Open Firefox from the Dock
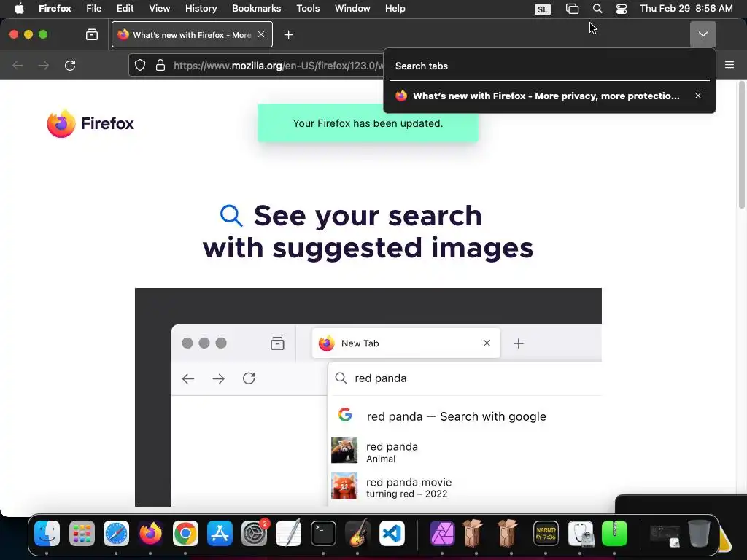747x560 pixels. (150, 533)
